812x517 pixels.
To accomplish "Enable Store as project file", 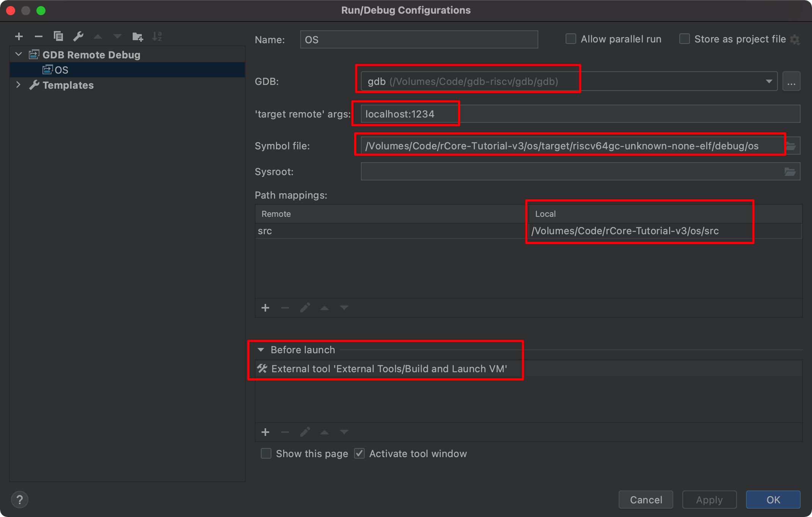I will click(x=684, y=39).
